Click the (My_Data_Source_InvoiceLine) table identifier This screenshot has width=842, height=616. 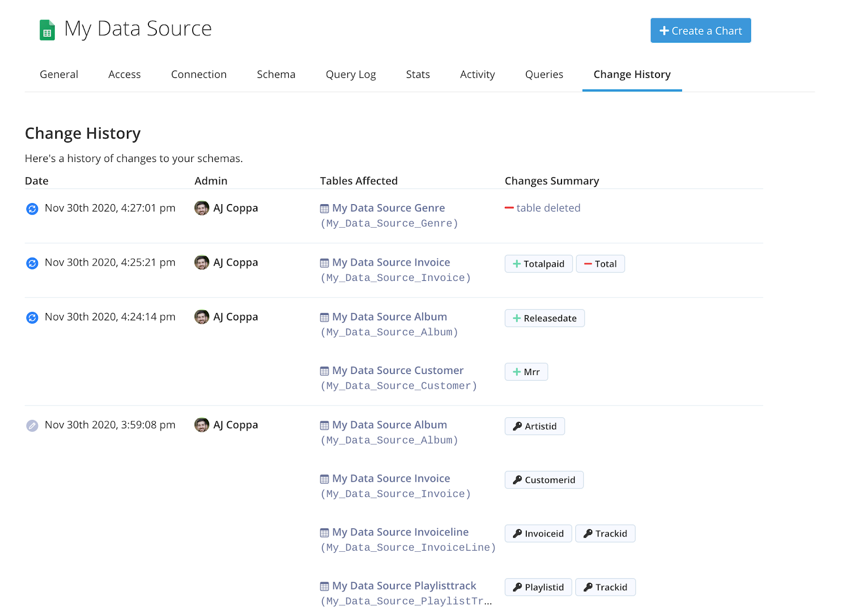pyautogui.click(x=408, y=548)
